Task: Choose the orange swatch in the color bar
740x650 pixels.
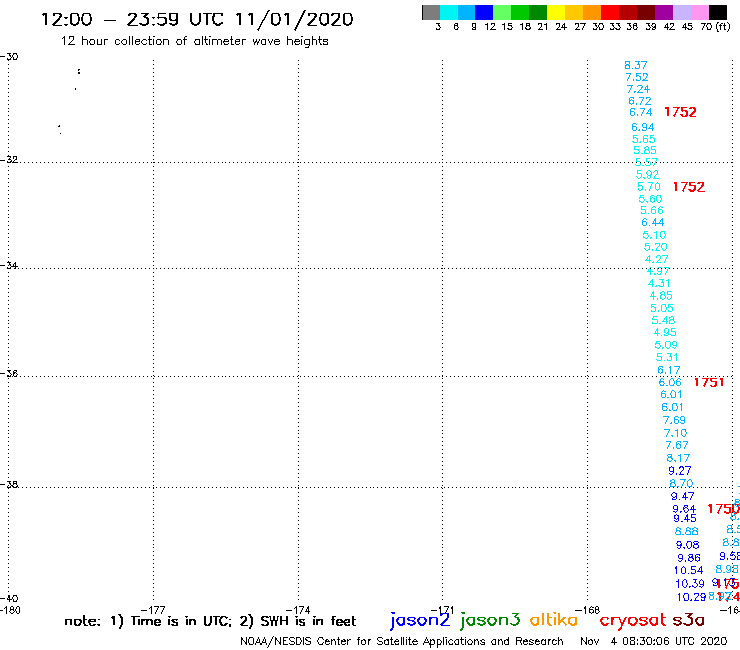Action: [592, 12]
